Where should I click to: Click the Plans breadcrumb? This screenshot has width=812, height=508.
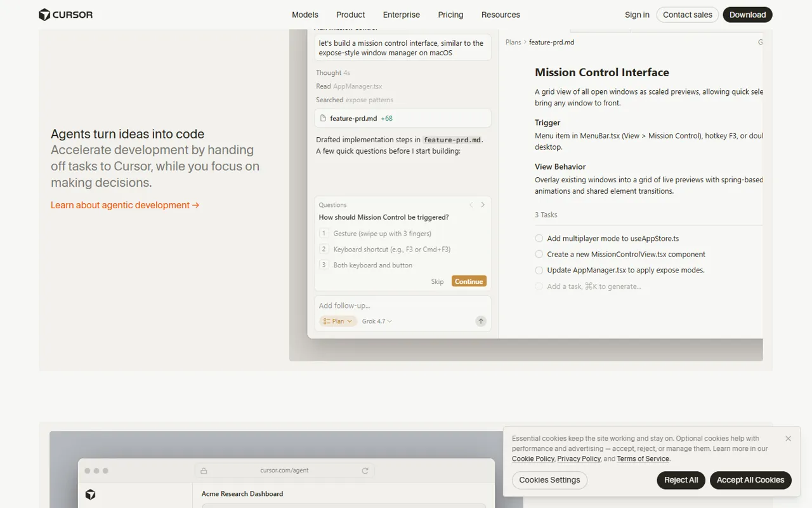pos(513,43)
